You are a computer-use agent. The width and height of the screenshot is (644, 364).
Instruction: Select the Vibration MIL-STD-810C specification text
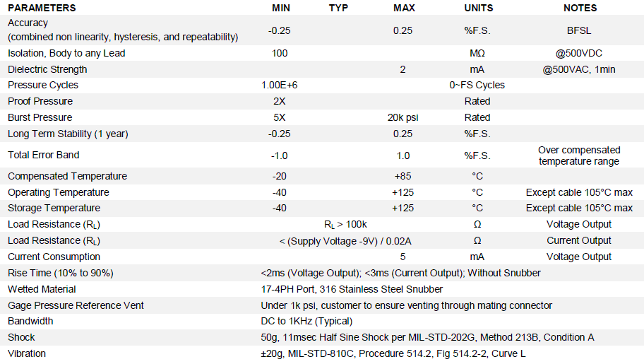[x=393, y=353]
